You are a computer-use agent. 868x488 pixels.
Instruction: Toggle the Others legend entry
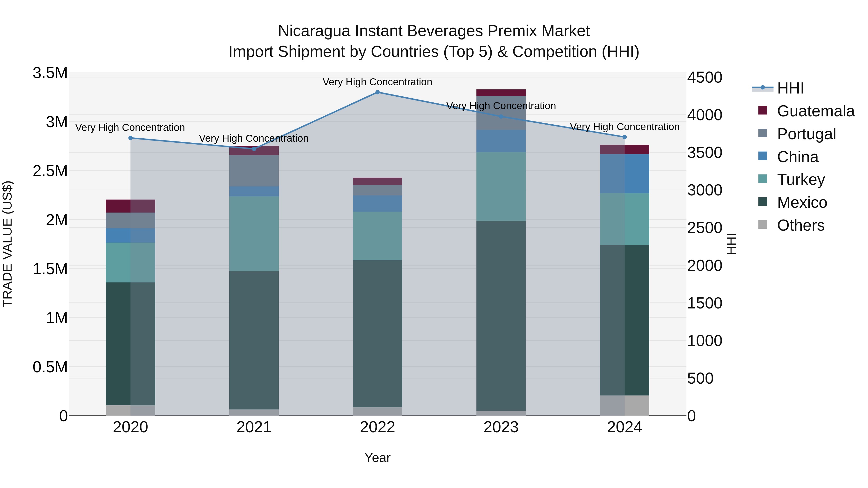coord(791,225)
